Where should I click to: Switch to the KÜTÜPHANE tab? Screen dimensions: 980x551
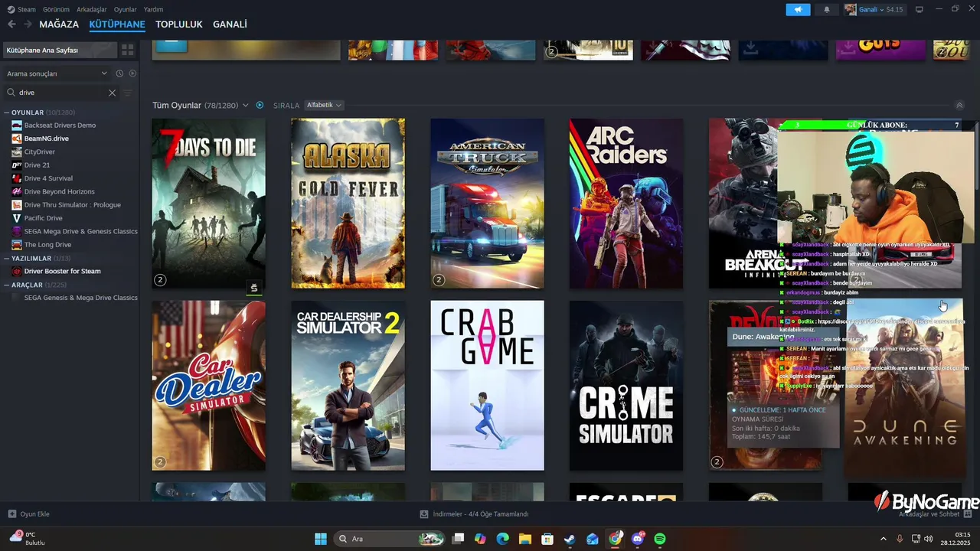(117, 24)
